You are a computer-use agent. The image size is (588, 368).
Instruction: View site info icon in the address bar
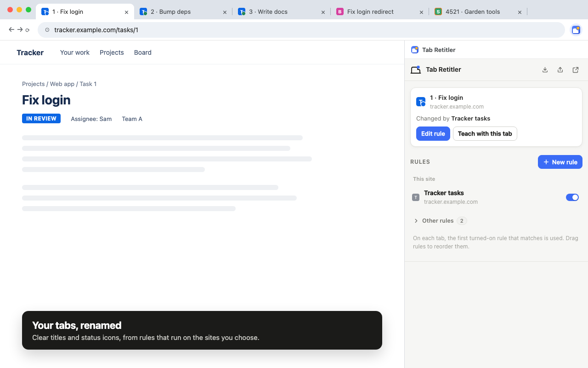[x=47, y=30]
